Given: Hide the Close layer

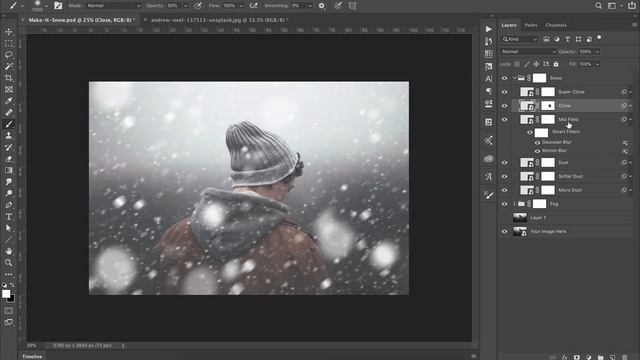Looking at the screenshot, I should pyautogui.click(x=504, y=106).
